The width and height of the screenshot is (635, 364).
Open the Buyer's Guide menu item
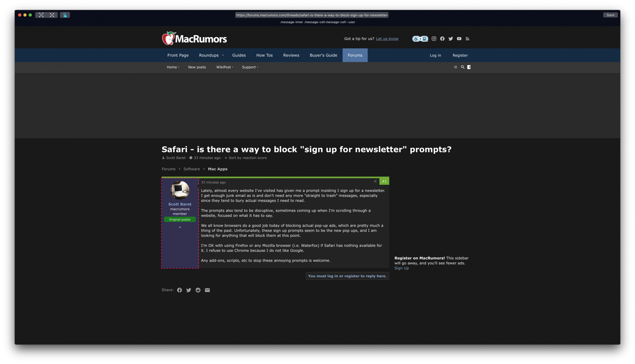click(x=323, y=55)
